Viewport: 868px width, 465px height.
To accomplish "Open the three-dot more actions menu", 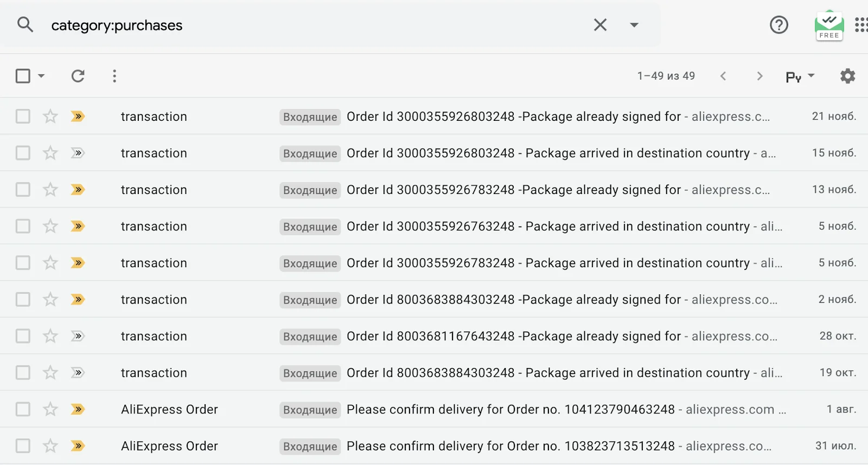I will pos(114,76).
